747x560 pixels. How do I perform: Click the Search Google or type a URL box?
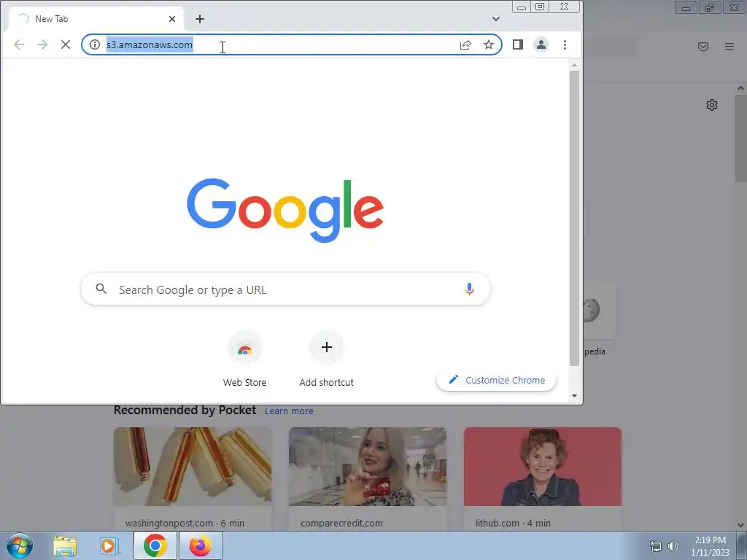[x=286, y=289]
